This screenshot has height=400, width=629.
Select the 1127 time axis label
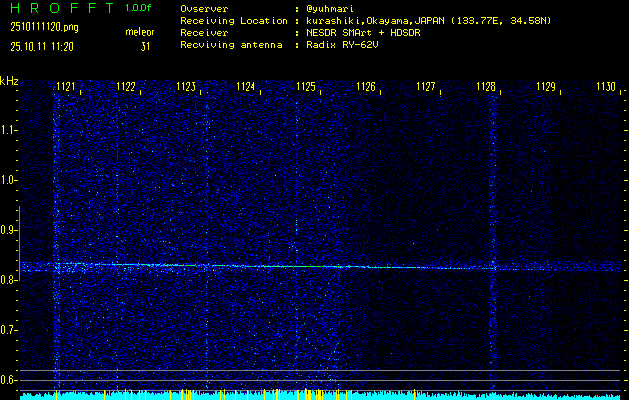coord(426,86)
